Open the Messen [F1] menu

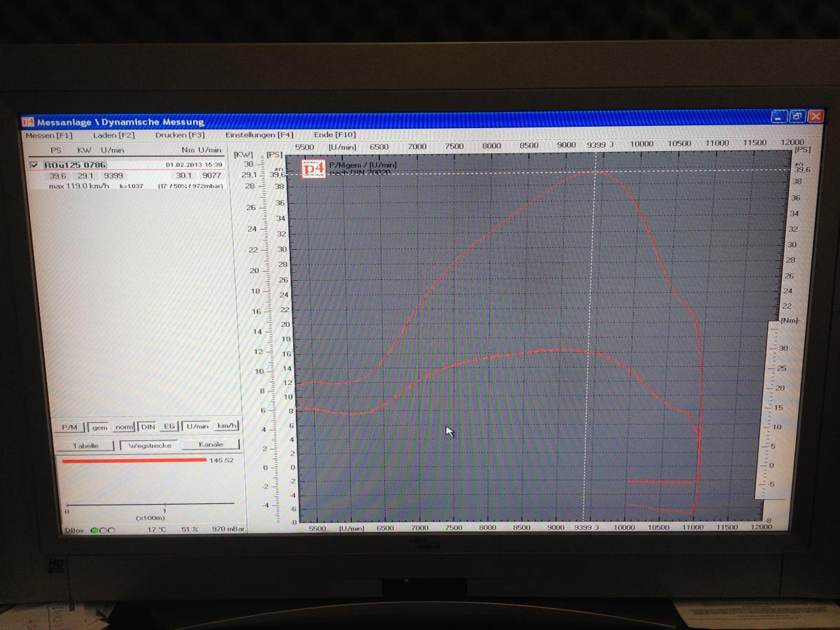(49, 135)
